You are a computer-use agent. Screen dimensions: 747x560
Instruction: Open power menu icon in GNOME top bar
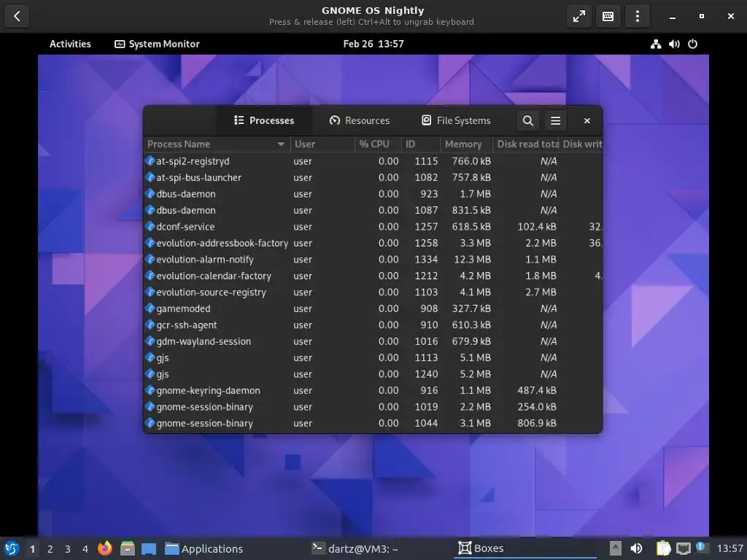693,44
